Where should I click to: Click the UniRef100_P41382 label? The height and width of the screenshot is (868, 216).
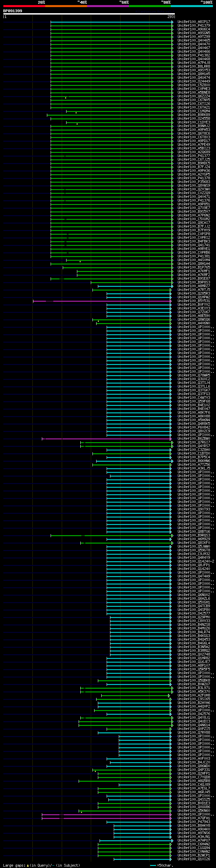click(x=194, y=55)
